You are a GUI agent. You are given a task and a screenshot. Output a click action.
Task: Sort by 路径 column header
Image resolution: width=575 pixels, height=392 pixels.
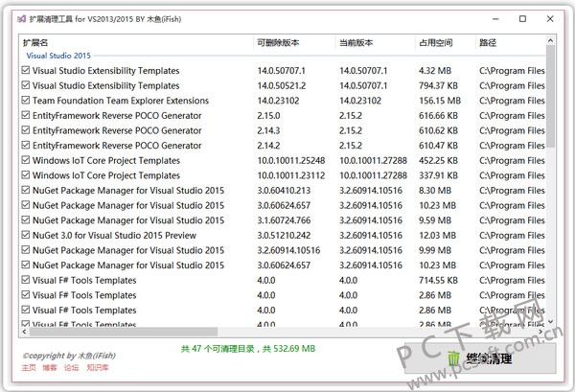(511, 42)
